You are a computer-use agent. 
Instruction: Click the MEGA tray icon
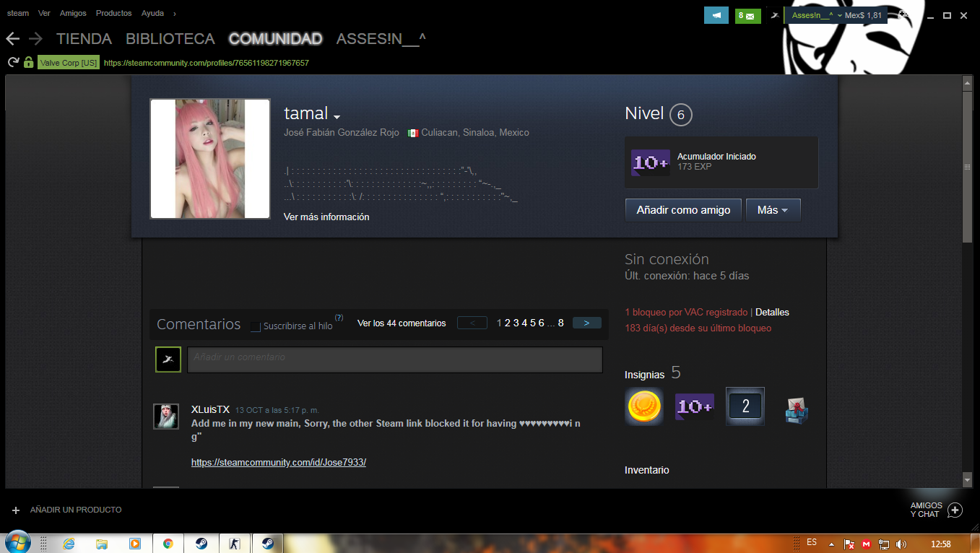[x=867, y=544]
